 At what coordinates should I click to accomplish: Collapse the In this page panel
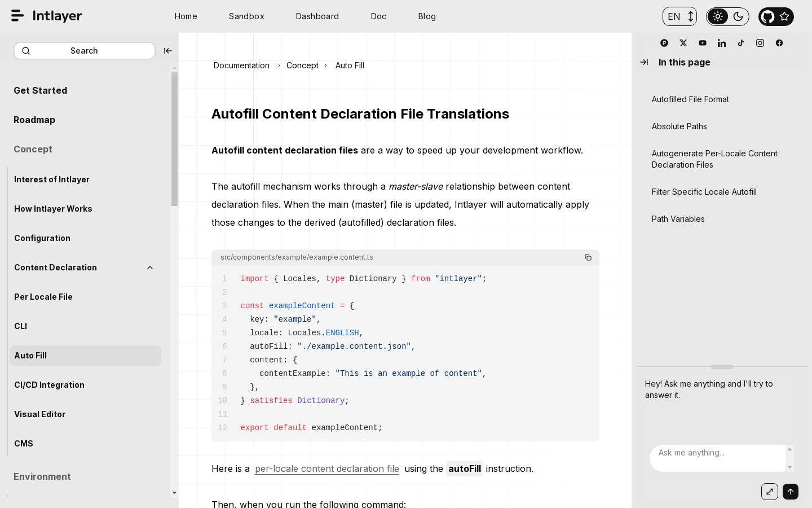point(644,62)
